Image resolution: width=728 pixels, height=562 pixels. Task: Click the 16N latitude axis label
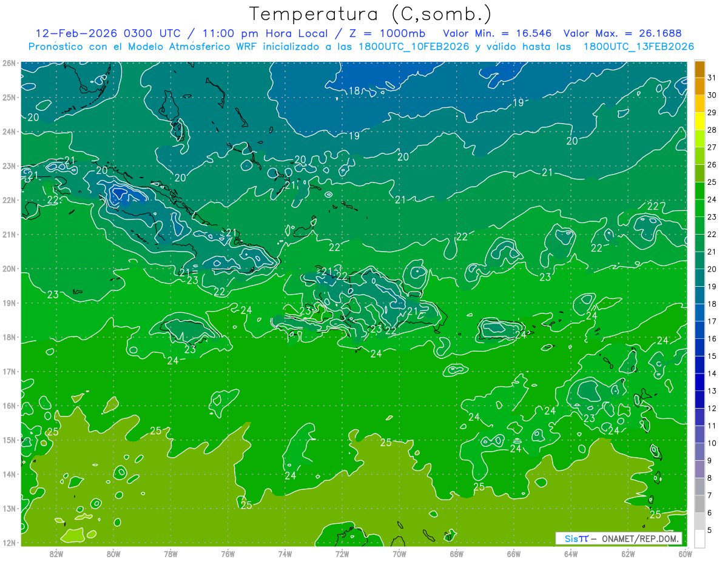click(8, 406)
